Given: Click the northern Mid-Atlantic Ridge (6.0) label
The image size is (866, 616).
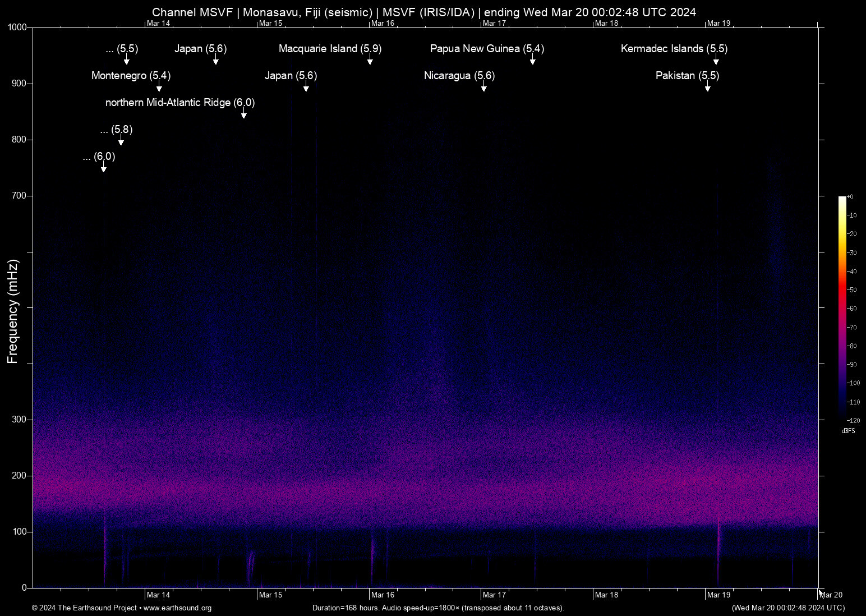Looking at the screenshot, I should click(x=179, y=103).
